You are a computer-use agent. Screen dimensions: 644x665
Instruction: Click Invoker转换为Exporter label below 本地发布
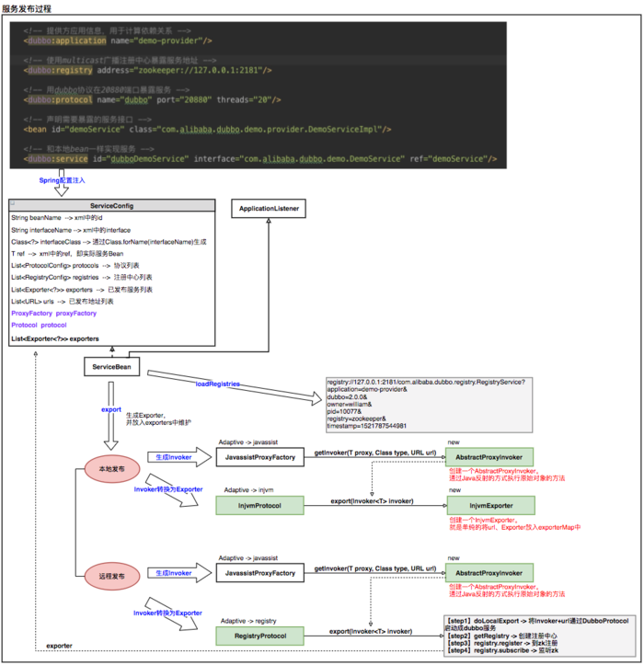168,489
